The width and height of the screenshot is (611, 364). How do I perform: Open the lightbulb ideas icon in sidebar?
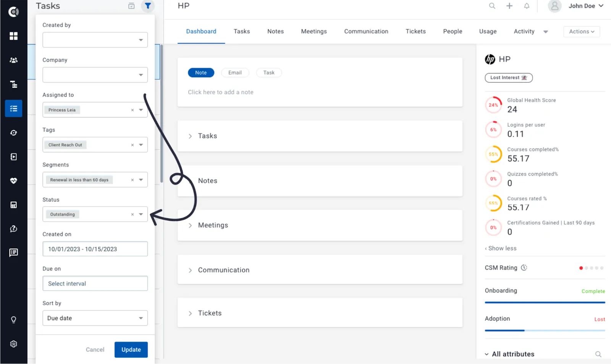pyautogui.click(x=14, y=320)
